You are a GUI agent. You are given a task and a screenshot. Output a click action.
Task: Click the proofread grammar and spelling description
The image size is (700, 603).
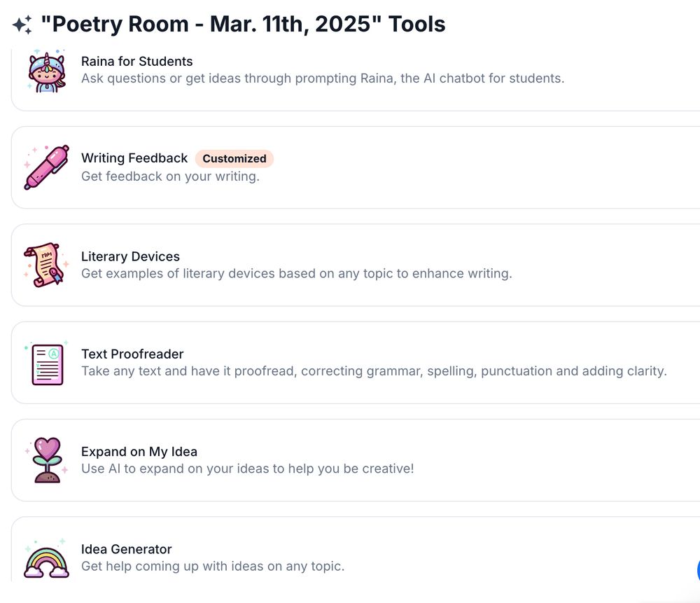pyautogui.click(x=374, y=370)
